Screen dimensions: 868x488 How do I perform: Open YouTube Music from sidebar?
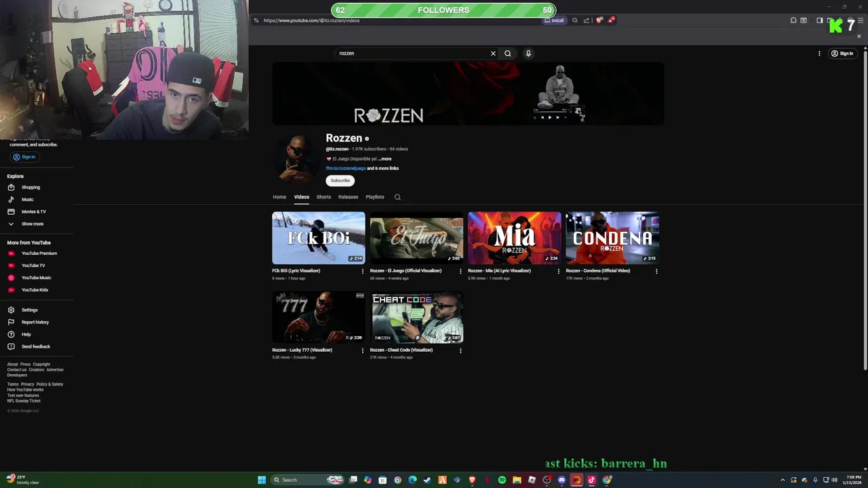pyautogui.click(x=37, y=278)
